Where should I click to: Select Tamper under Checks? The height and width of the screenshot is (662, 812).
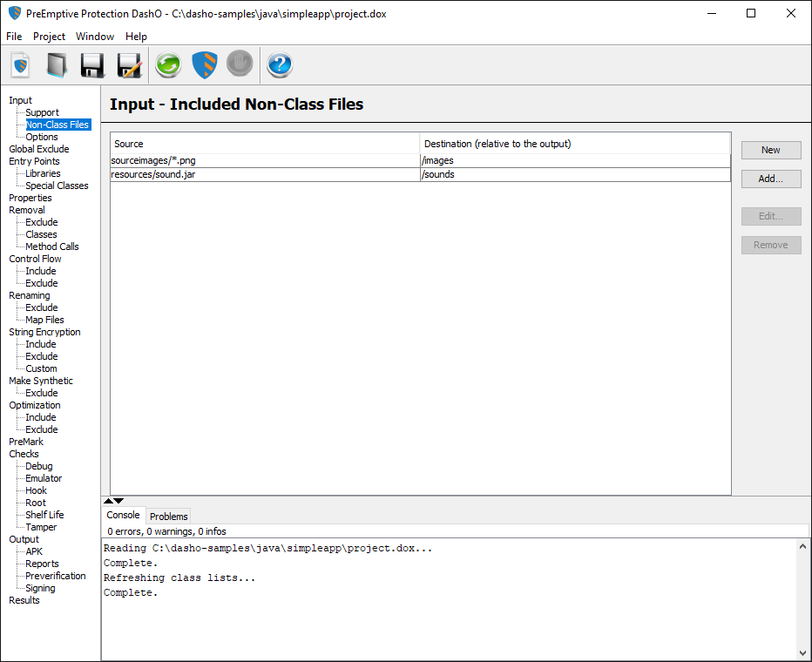tap(42, 528)
